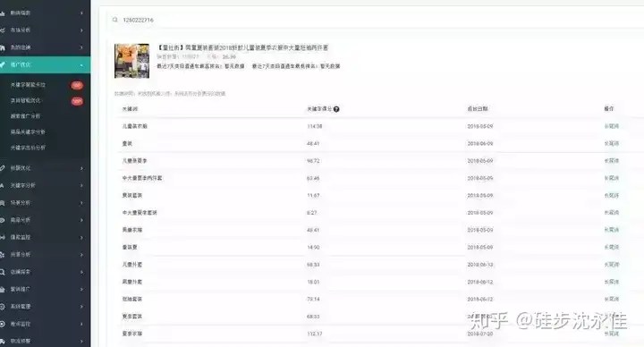The width and height of the screenshot is (644, 347).
Task: Select the 类目智能优化 submenu entry
Action: (x=25, y=100)
